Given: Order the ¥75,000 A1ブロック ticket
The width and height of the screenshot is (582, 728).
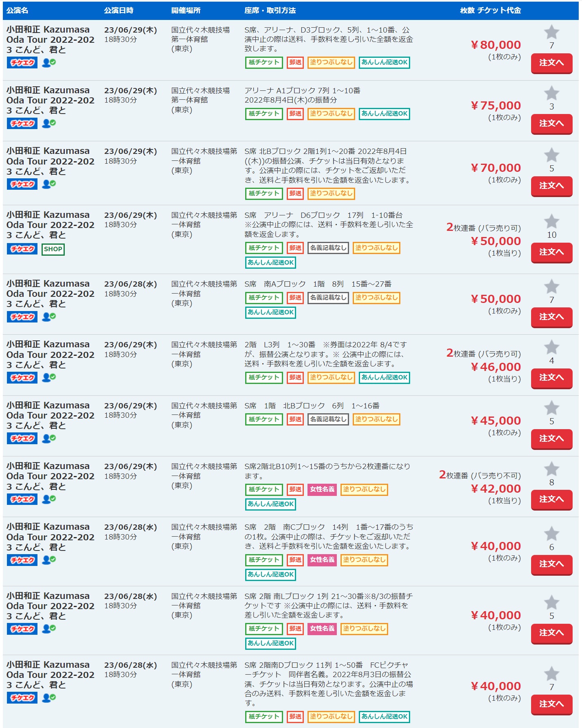Looking at the screenshot, I should 551,124.
